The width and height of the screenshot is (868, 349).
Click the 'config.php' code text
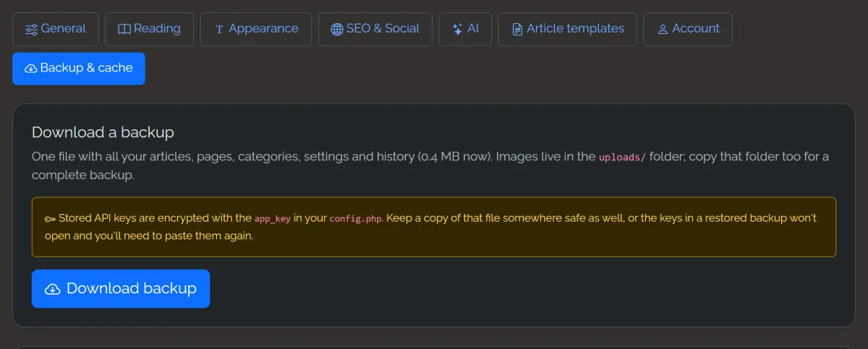tap(355, 218)
